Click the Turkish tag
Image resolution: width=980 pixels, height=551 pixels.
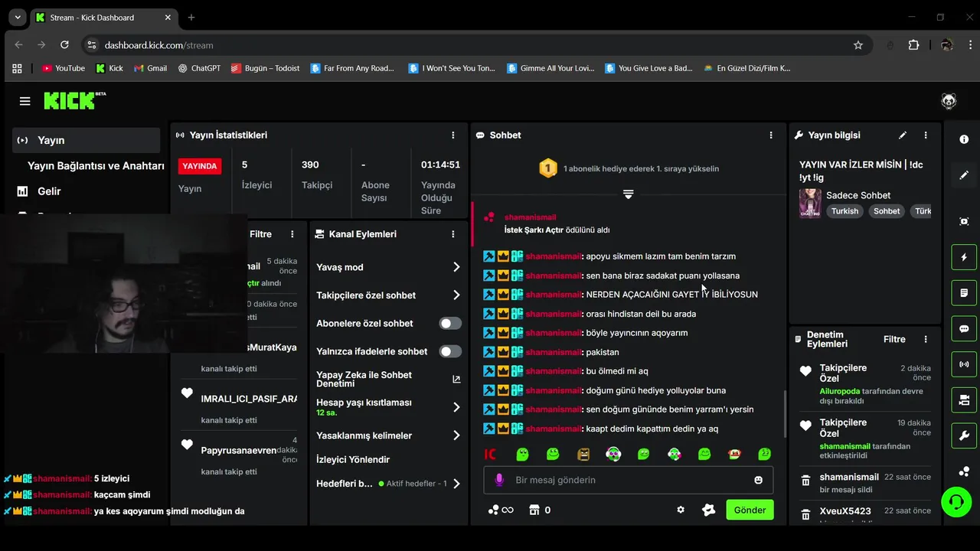point(845,211)
